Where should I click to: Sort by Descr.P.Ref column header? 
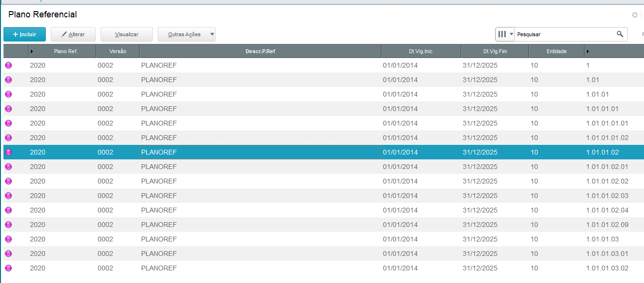tap(261, 51)
